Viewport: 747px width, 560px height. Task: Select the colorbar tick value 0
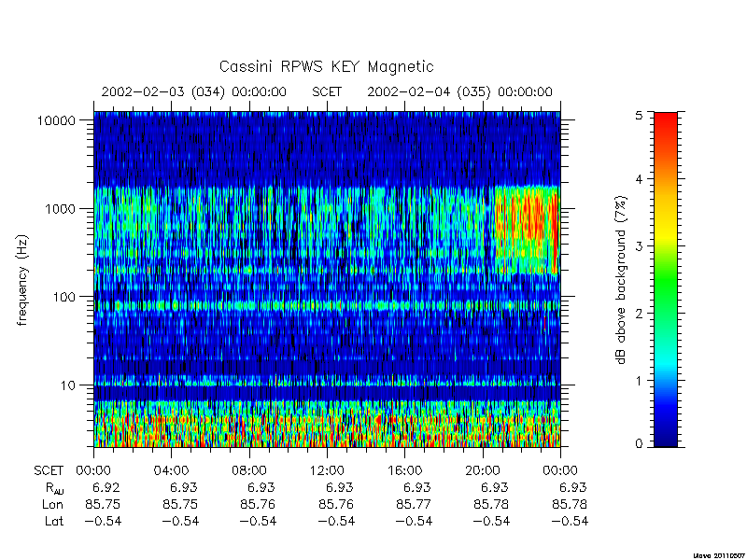639,444
